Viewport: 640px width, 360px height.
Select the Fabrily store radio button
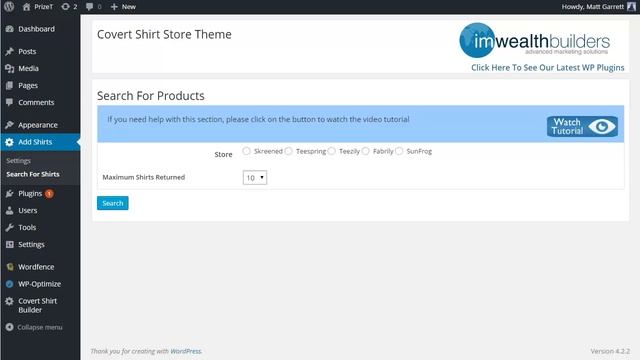pyautogui.click(x=365, y=151)
